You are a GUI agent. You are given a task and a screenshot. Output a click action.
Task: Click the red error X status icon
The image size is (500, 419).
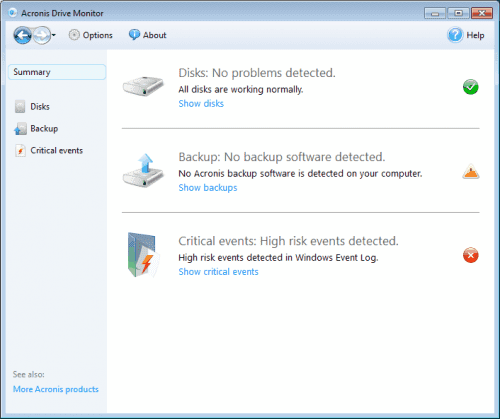click(x=471, y=255)
